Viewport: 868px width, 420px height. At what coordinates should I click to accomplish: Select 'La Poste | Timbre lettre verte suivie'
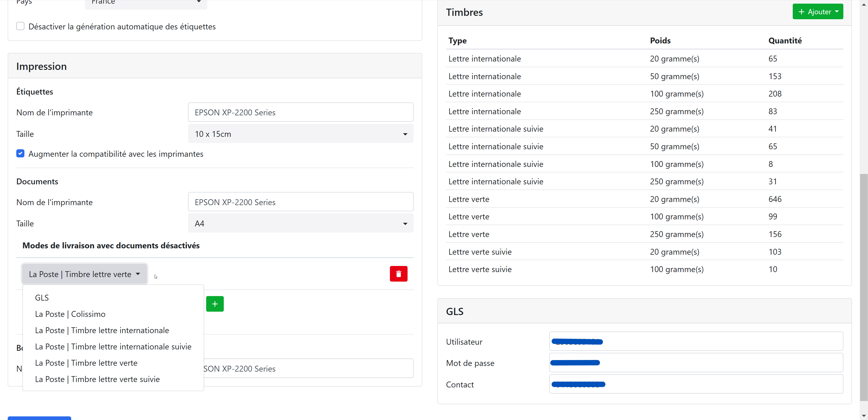pyautogui.click(x=97, y=379)
